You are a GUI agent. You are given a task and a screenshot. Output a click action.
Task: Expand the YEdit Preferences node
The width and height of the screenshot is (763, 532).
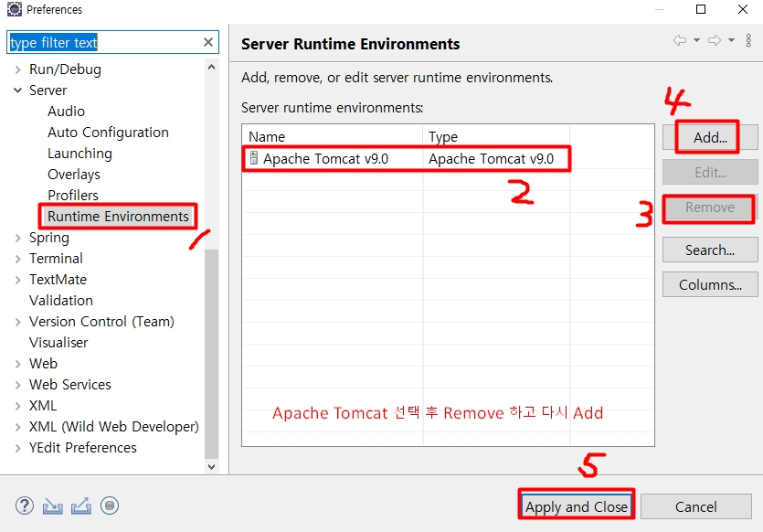pyautogui.click(x=18, y=448)
